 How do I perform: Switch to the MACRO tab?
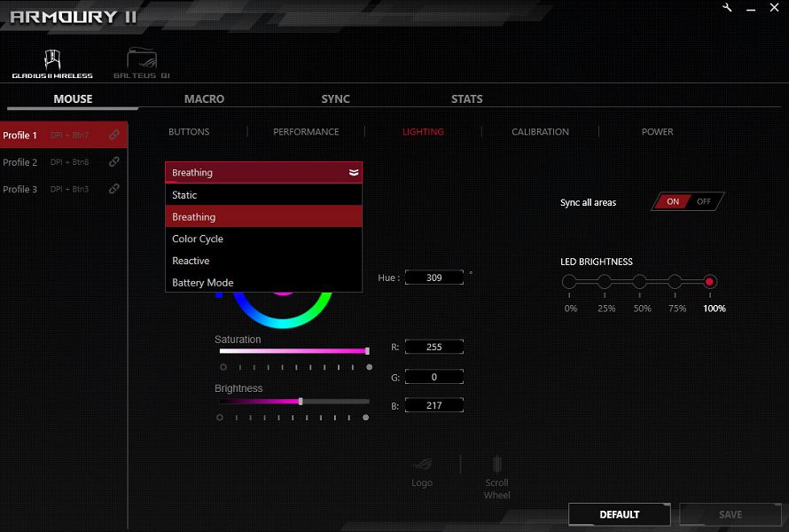pos(204,99)
